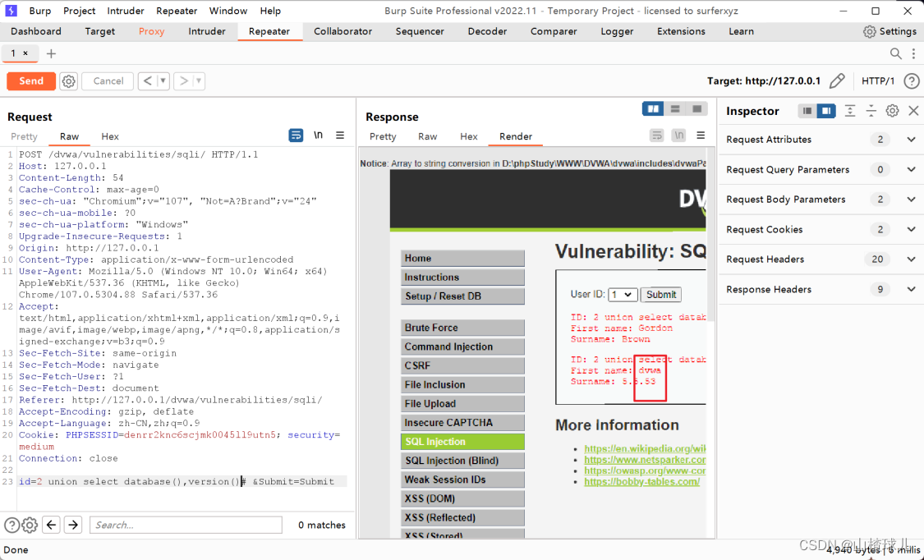The image size is (924, 560).
Task: Go forward to next request arrow
Action: click(183, 80)
